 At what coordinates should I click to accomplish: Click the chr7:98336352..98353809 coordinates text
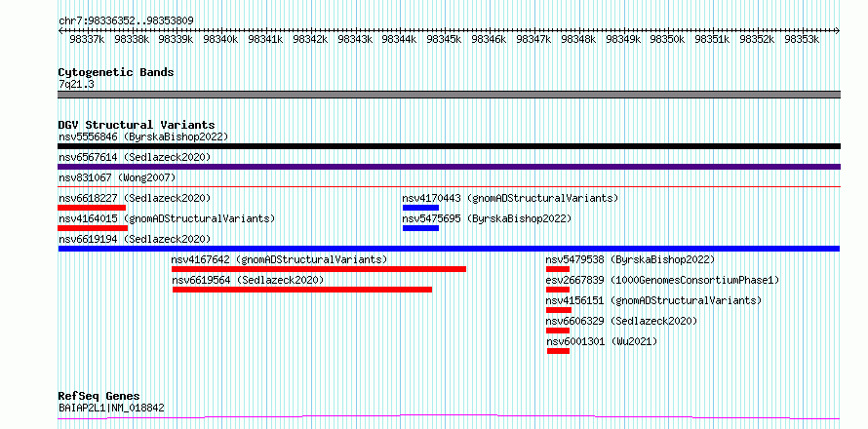pyautogui.click(x=126, y=21)
